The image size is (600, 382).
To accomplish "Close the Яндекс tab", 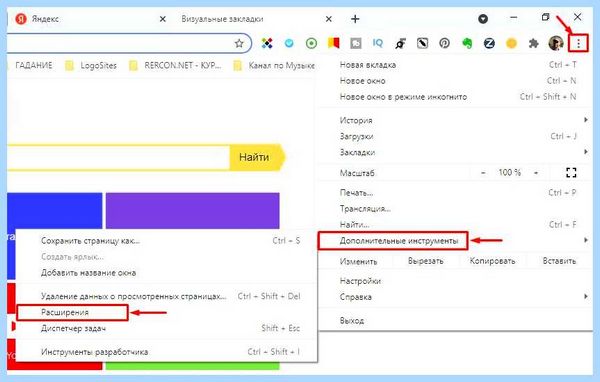I will pyautogui.click(x=163, y=19).
